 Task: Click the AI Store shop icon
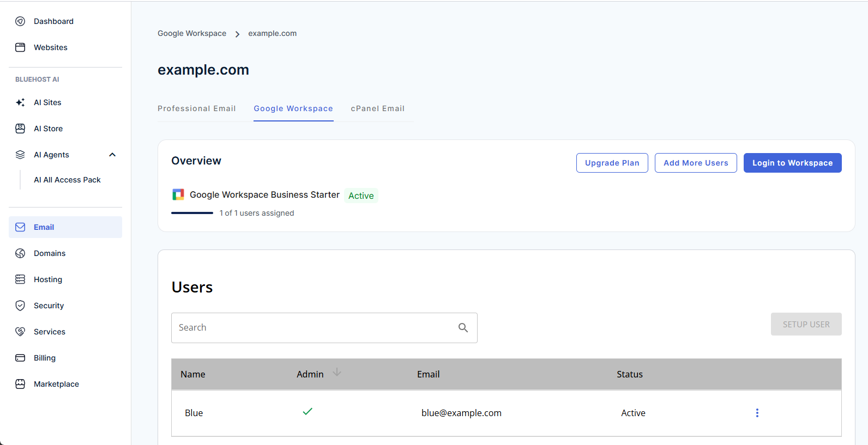pos(20,129)
